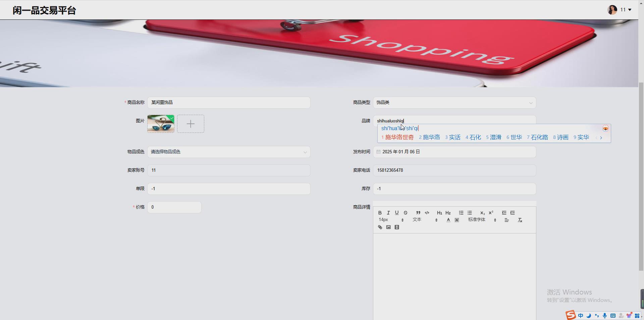Screen dimensions: 644x320
Task: Click the page vertical scrollbar
Action: (641, 176)
